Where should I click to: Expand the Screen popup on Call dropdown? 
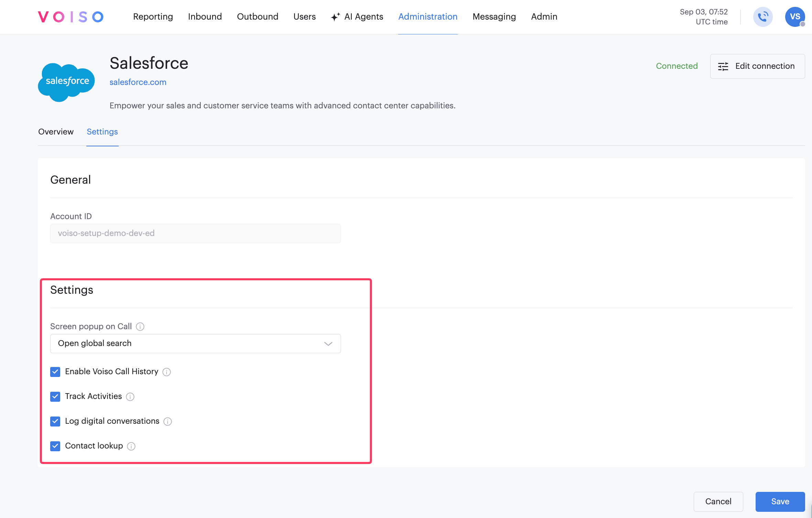tap(196, 343)
